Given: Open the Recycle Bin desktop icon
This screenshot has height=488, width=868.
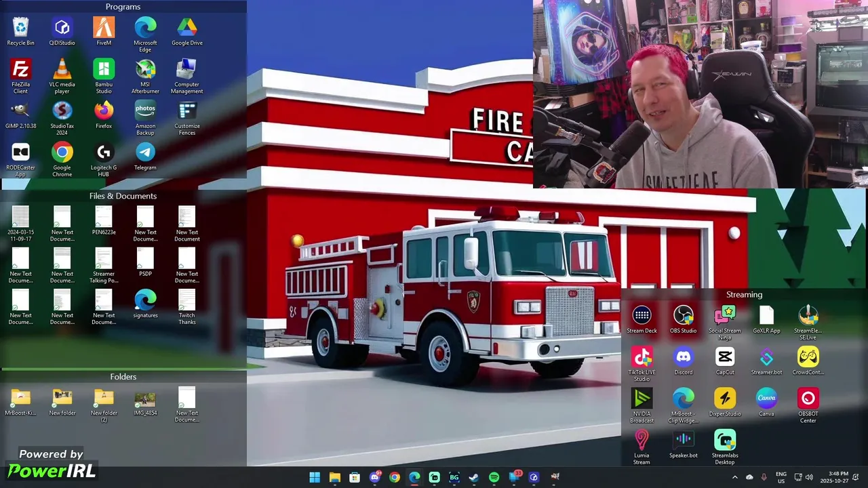Looking at the screenshot, I should tap(21, 32).
